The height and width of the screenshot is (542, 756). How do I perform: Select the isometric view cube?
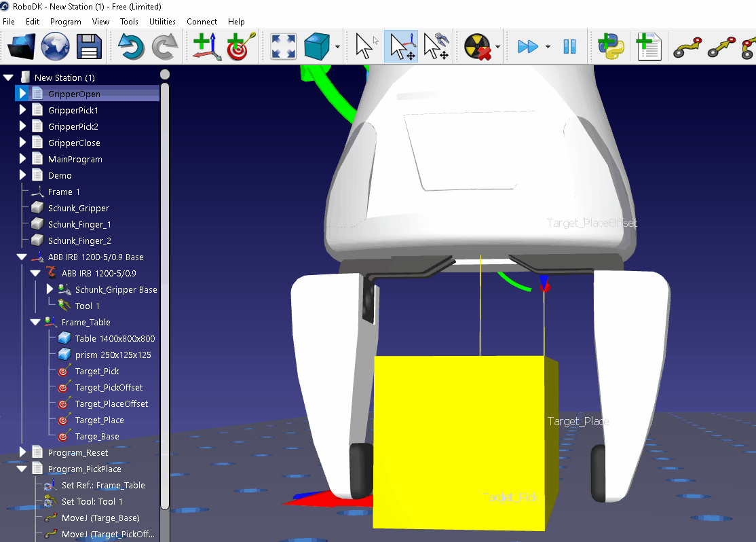click(317, 46)
